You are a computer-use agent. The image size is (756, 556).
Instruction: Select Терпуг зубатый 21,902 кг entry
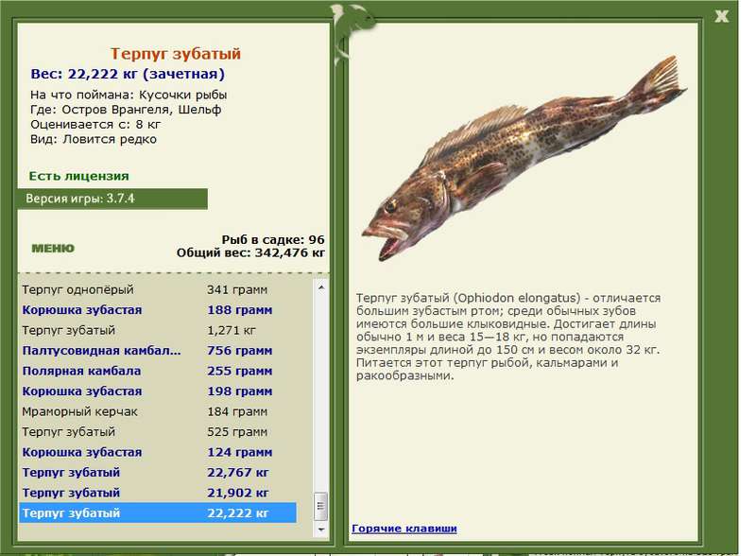click(x=158, y=493)
